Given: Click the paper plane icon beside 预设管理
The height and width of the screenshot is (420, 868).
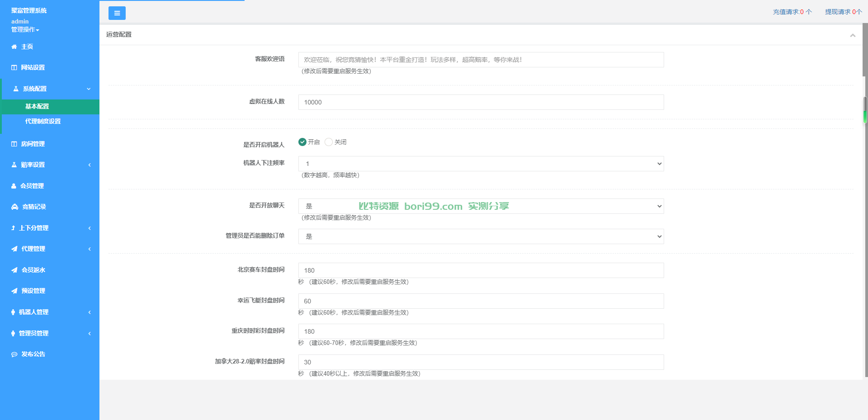Looking at the screenshot, I should click(14, 291).
